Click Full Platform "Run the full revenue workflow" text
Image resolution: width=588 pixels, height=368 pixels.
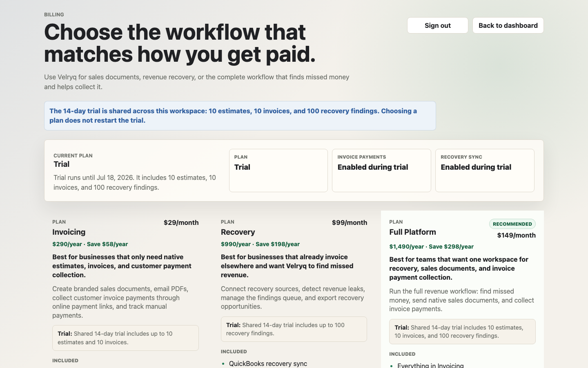(x=461, y=300)
